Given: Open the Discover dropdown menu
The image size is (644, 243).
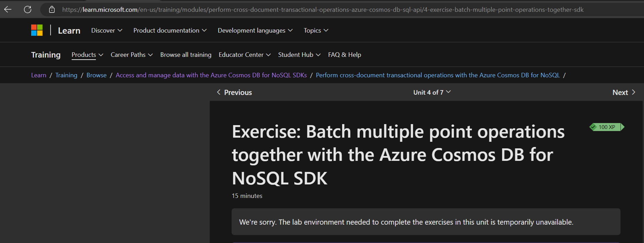Looking at the screenshot, I should 107,31.
